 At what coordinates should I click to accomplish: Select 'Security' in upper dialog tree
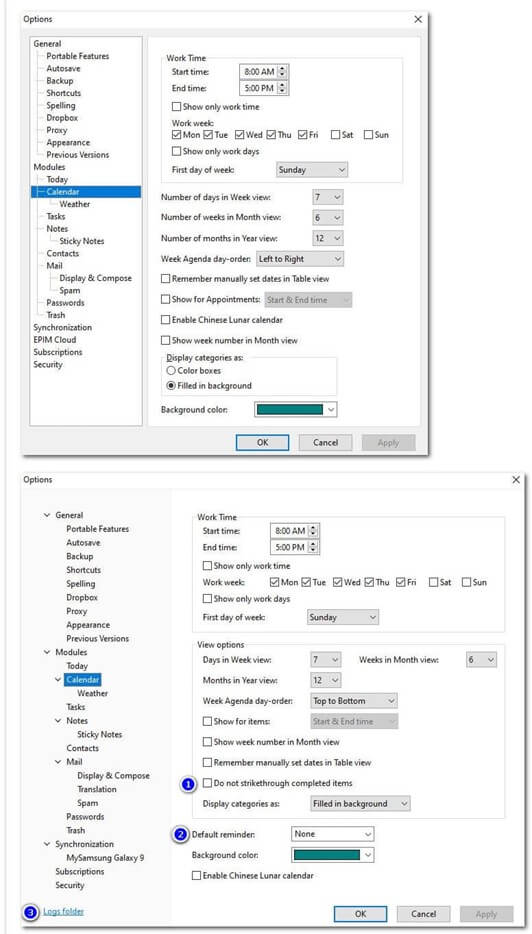(48, 365)
